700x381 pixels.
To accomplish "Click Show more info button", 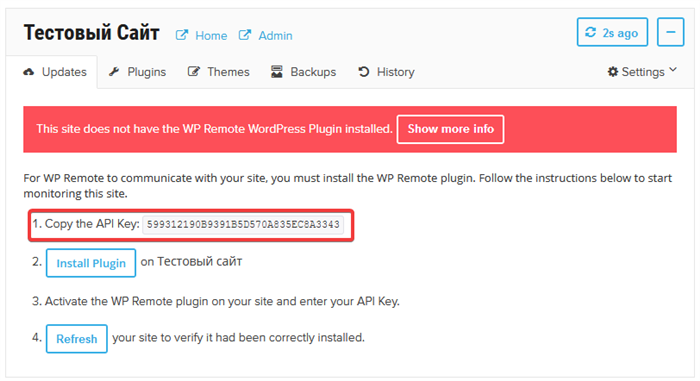I will [x=450, y=129].
